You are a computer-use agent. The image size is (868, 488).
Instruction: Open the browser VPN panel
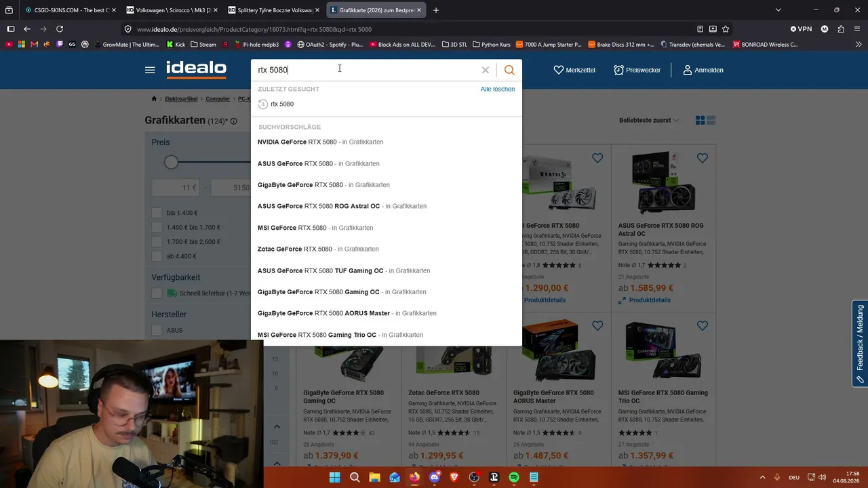pos(801,29)
